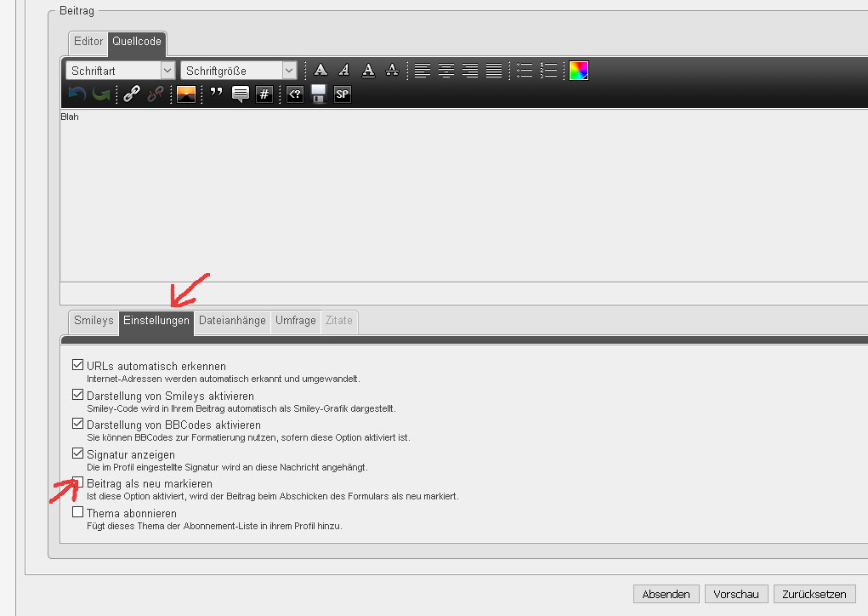Viewport: 868px width, 616px height.
Task: Switch to the Editor tab
Action: (88, 42)
